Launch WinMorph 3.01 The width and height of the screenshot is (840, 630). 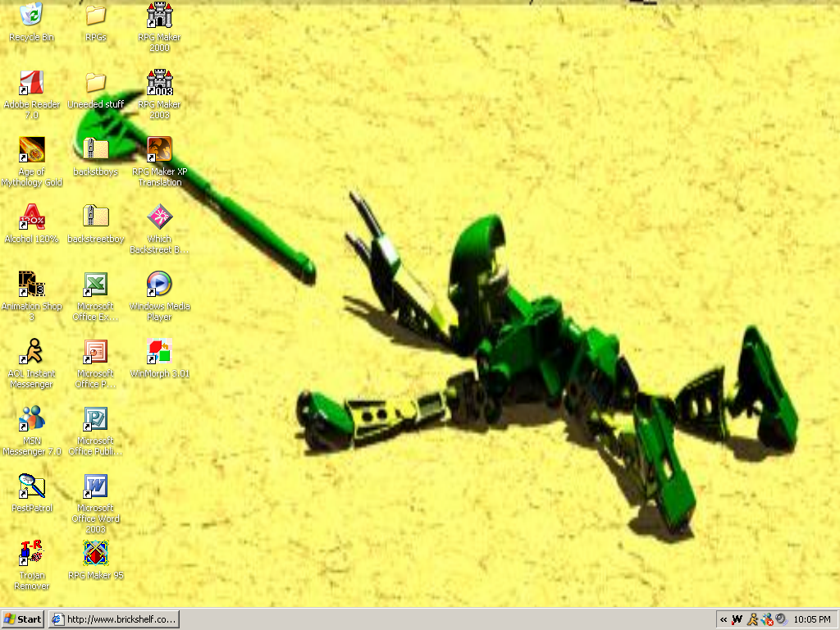click(x=158, y=353)
